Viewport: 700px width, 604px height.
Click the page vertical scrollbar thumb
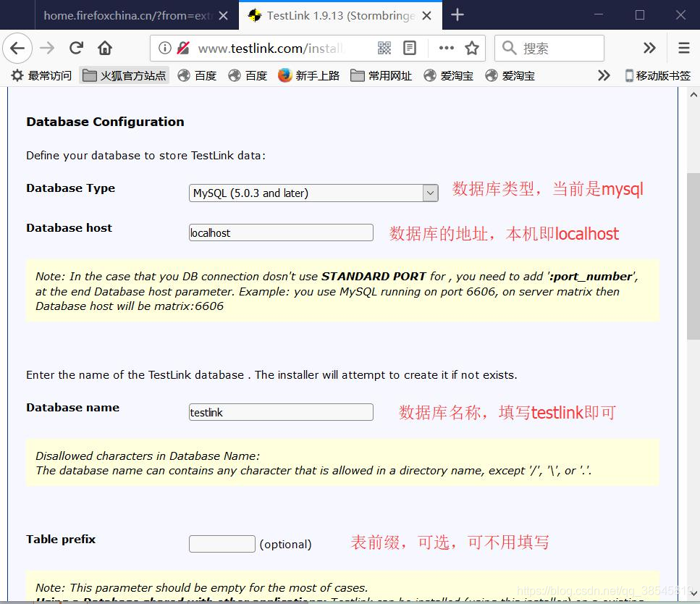tap(693, 256)
